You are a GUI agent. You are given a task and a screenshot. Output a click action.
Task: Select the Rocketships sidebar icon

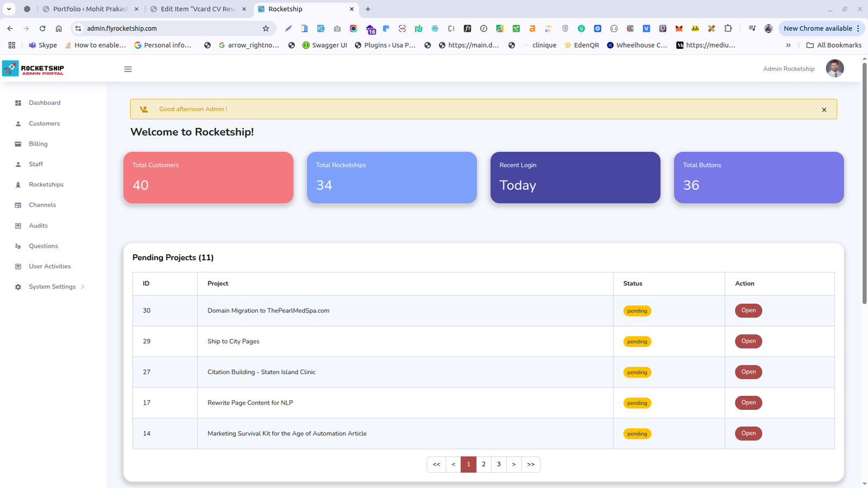click(18, 184)
